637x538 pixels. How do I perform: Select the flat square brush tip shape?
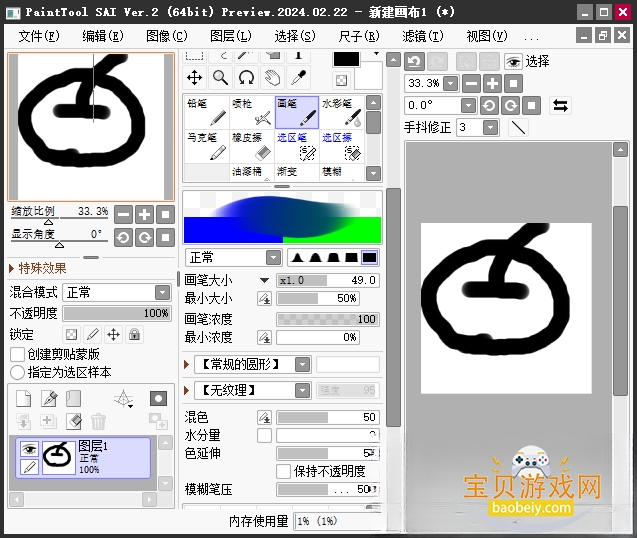(369, 258)
